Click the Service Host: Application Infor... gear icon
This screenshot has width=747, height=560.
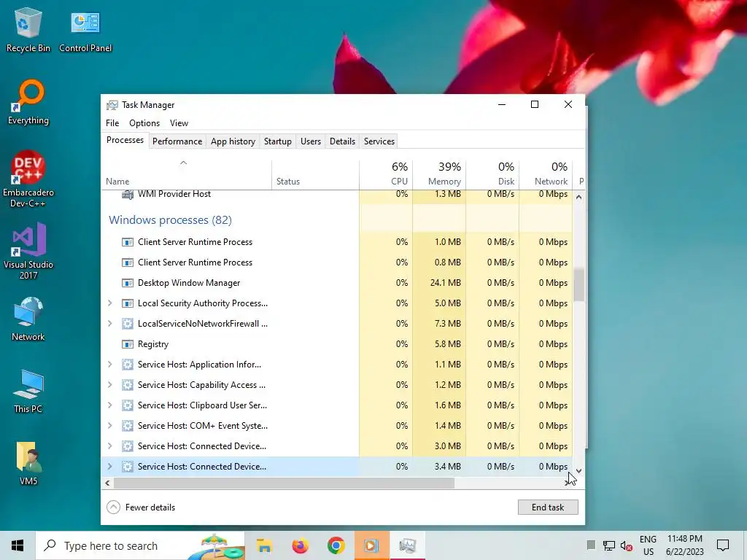[127, 365]
